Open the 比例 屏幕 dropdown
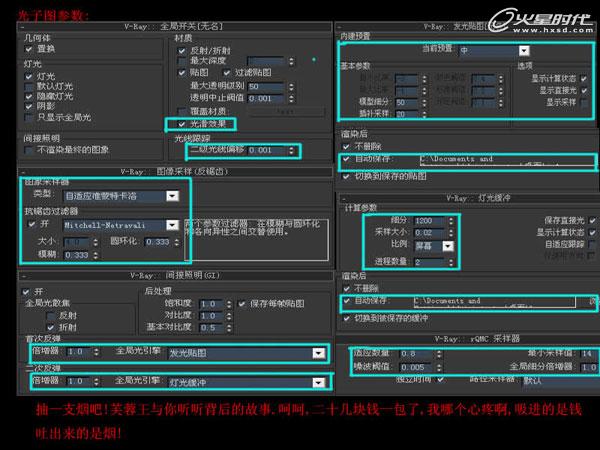600x450 pixels. pyautogui.click(x=448, y=246)
